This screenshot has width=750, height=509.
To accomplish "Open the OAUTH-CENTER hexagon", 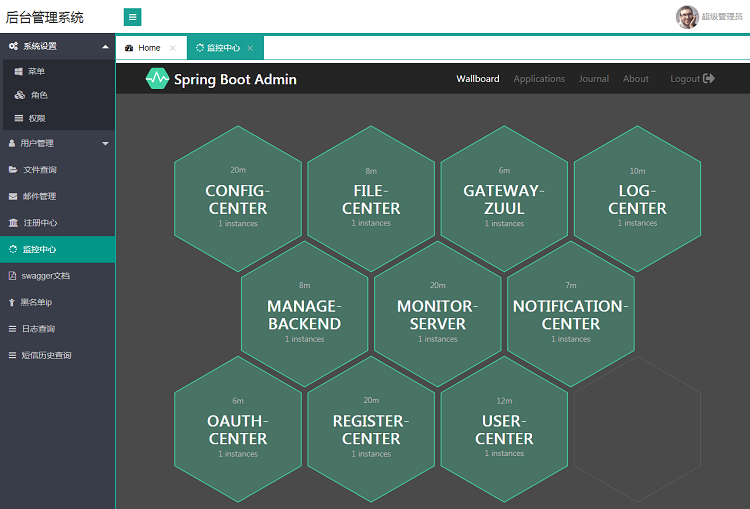I will point(238,429).
